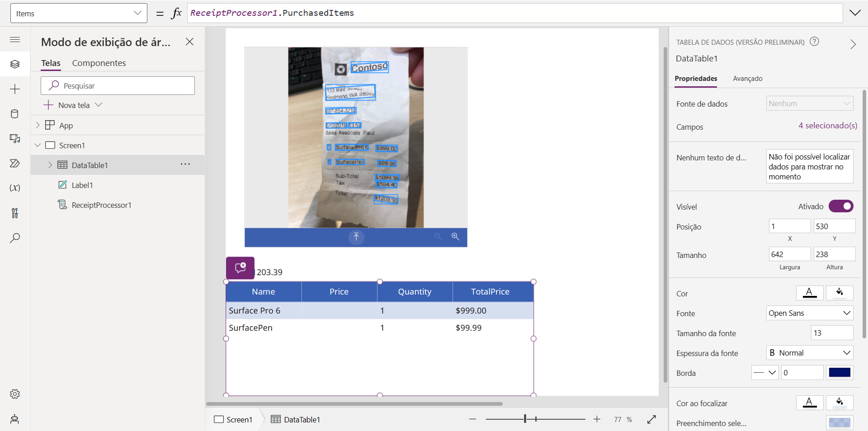Open the Power Automate flows icon
The height and width of the screenshot is (431, 868).
[15, 163]
